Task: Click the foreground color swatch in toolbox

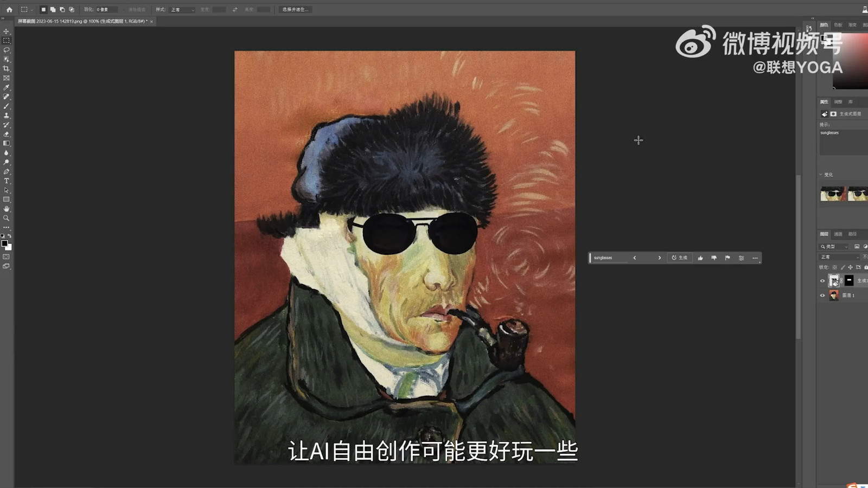Action: point(4,243)
